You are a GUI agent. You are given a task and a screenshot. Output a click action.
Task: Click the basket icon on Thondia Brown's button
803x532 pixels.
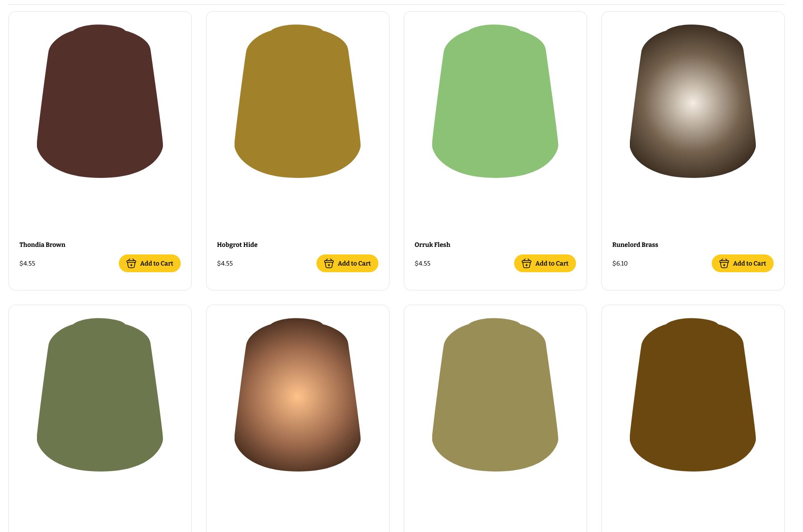(x=131, y=263)
